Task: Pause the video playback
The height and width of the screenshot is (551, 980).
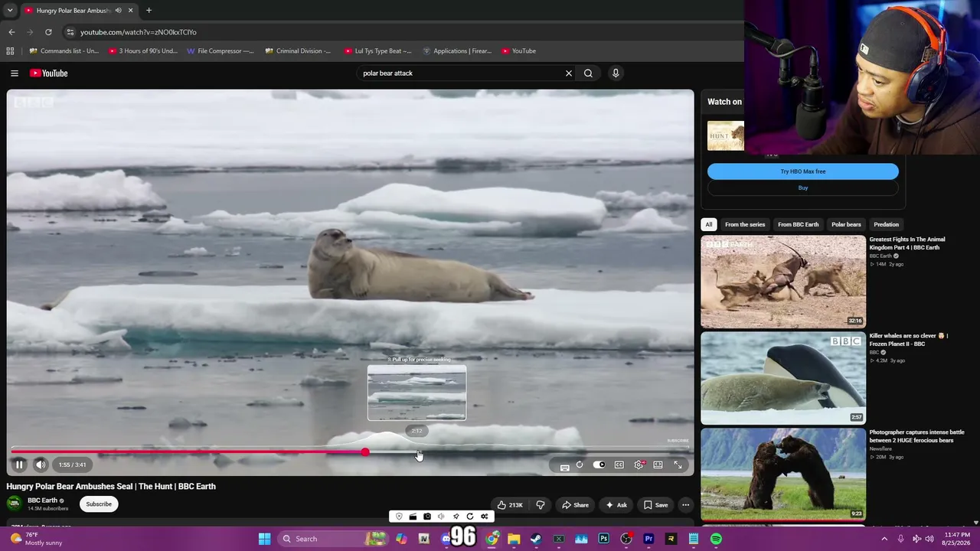Action: (x=19, y=465)
